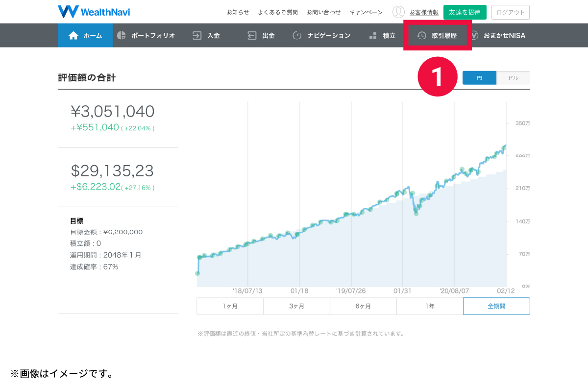Click the '19/07/26 date axis label

(x=351, y=291)
